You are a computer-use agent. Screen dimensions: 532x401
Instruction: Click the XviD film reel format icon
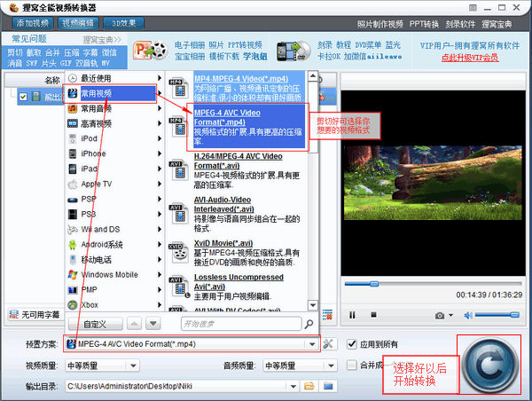tap(179, 253)
